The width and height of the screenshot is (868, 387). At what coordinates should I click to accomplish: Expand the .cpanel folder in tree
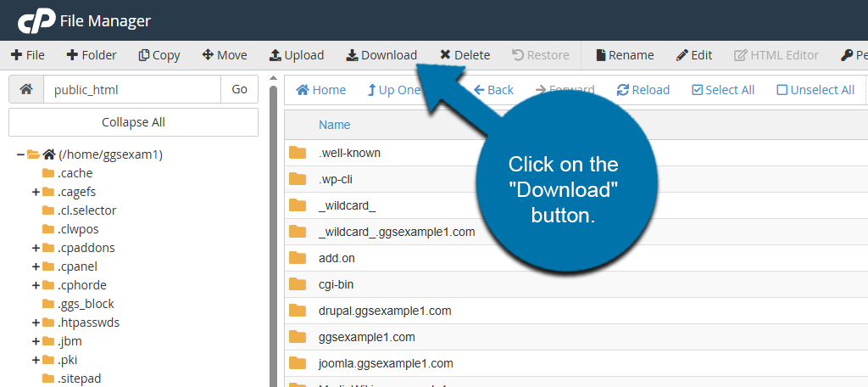(36, 266)
